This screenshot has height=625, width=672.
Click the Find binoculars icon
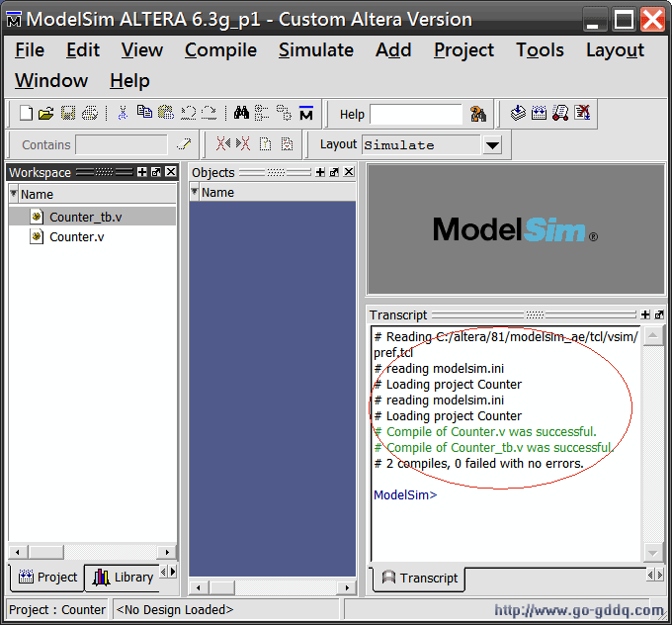tap(241, 114)
